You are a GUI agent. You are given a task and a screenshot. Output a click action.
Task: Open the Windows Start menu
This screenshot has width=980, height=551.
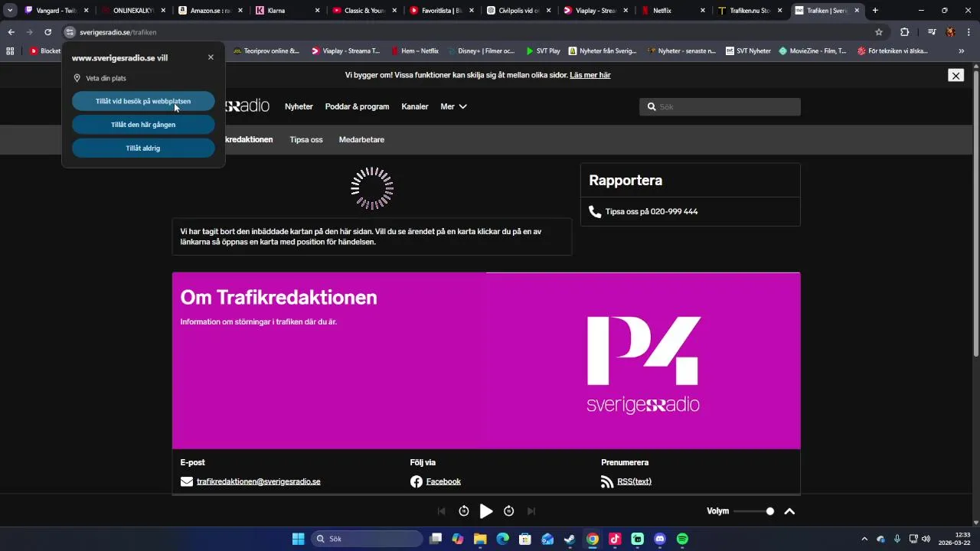click(298, 539)
